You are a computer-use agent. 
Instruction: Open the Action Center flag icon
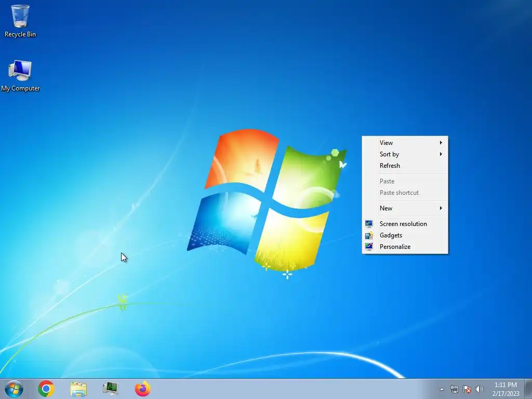[x=467, y=389]
